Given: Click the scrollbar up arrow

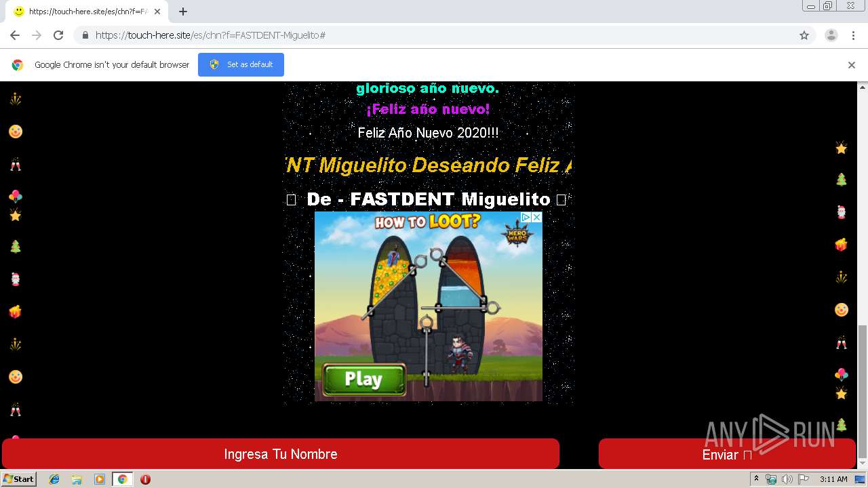Looking at the screenshot, I should [863, 87].
